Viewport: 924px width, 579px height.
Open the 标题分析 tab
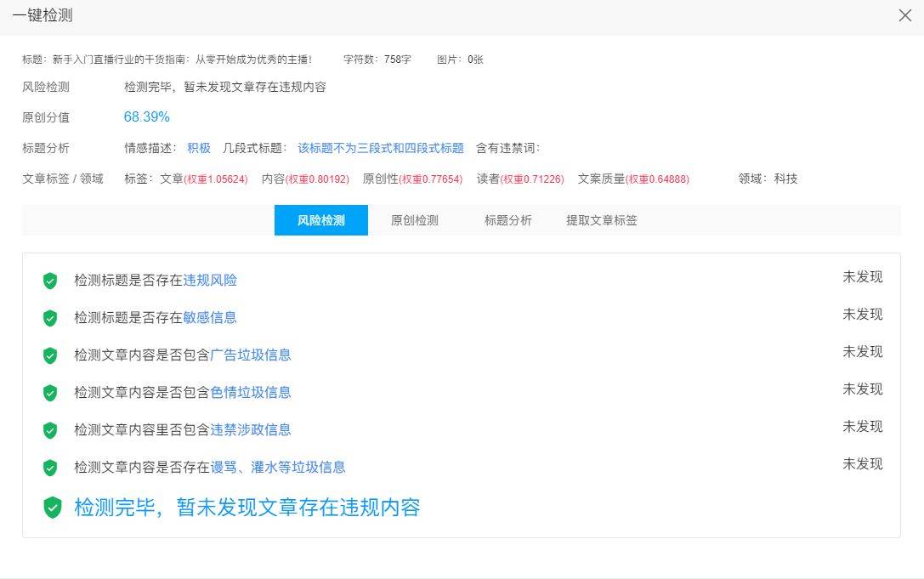pos(508,220)
